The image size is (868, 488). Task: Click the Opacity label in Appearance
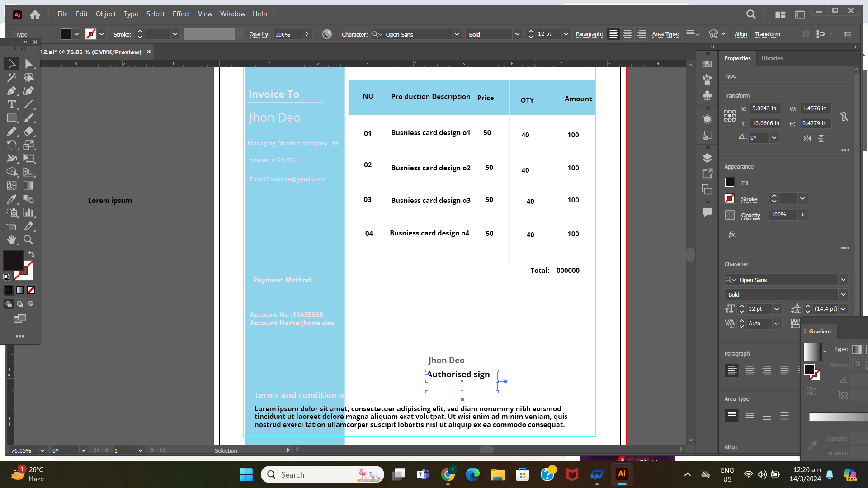750,216
